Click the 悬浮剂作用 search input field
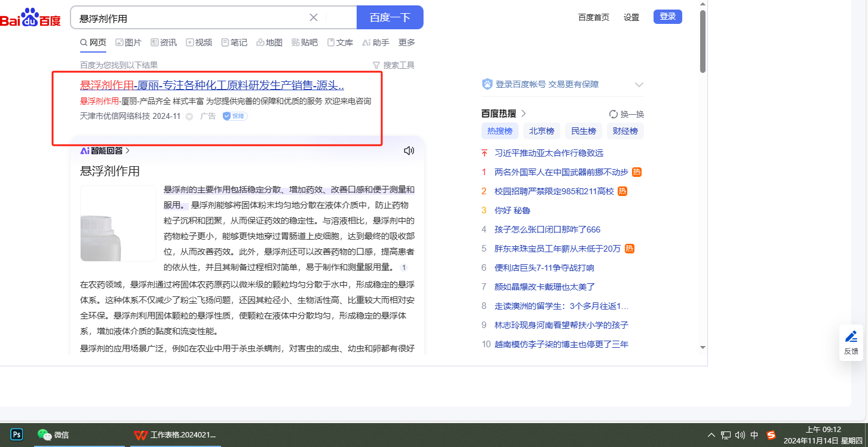The height and width of the screenshot is (447, 868). (191, 18)
